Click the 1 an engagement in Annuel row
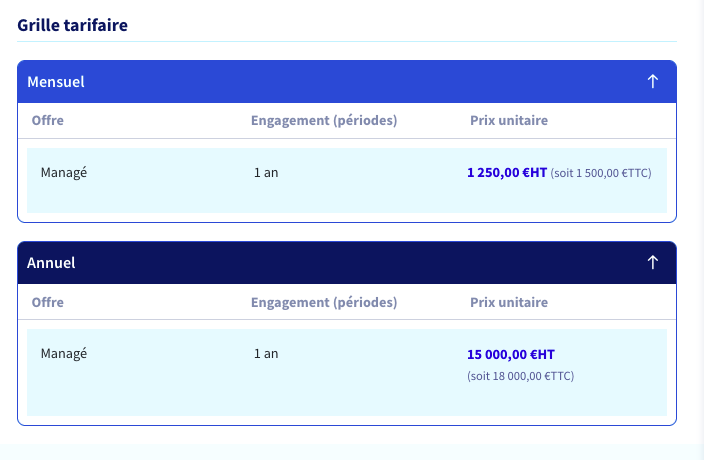 tap(266, 354)
